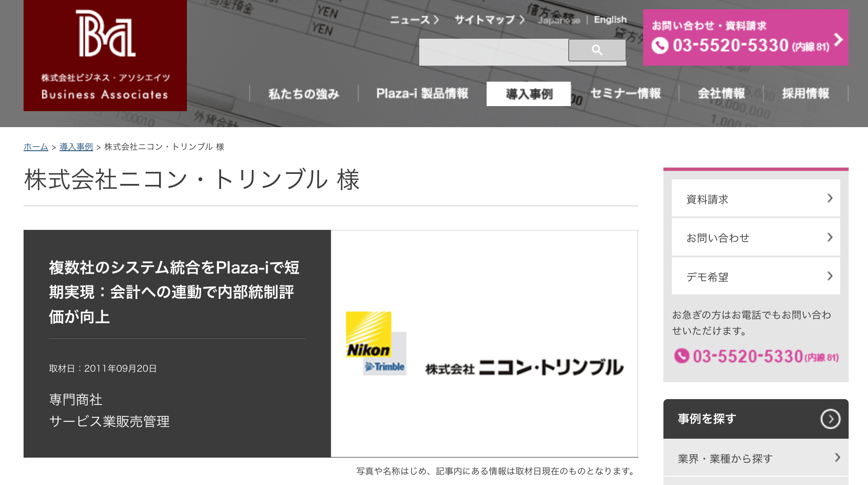This screenshot has height=485, width=868.
Task: Click the Business Associates logo
Action: click(x=105, y=55)
